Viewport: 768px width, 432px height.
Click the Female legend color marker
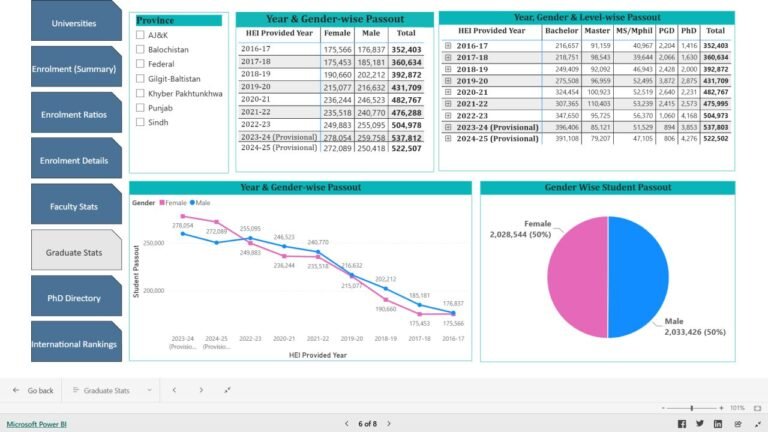click(x=162, y=203)
